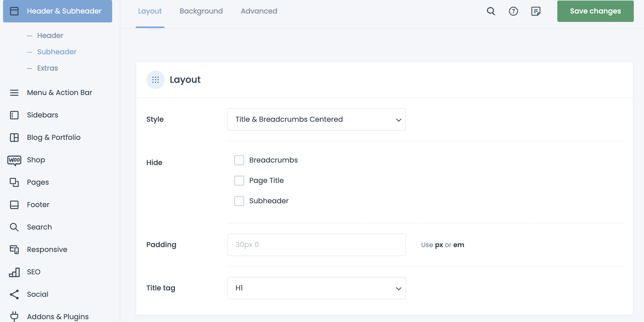644x322 pixels.
Task: Click Save changes button
Action: [x=597, y=11]
